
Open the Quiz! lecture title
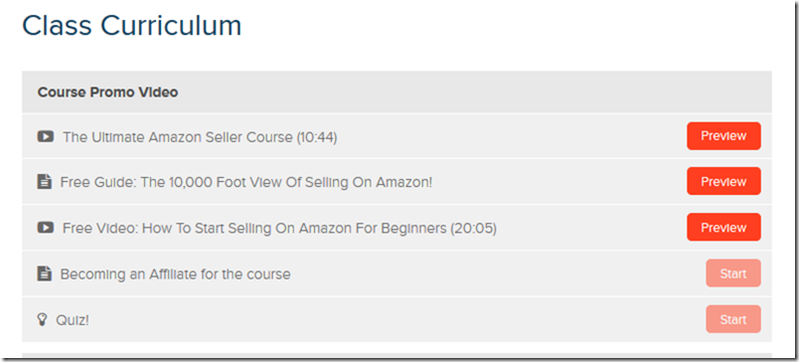[72, 321]
